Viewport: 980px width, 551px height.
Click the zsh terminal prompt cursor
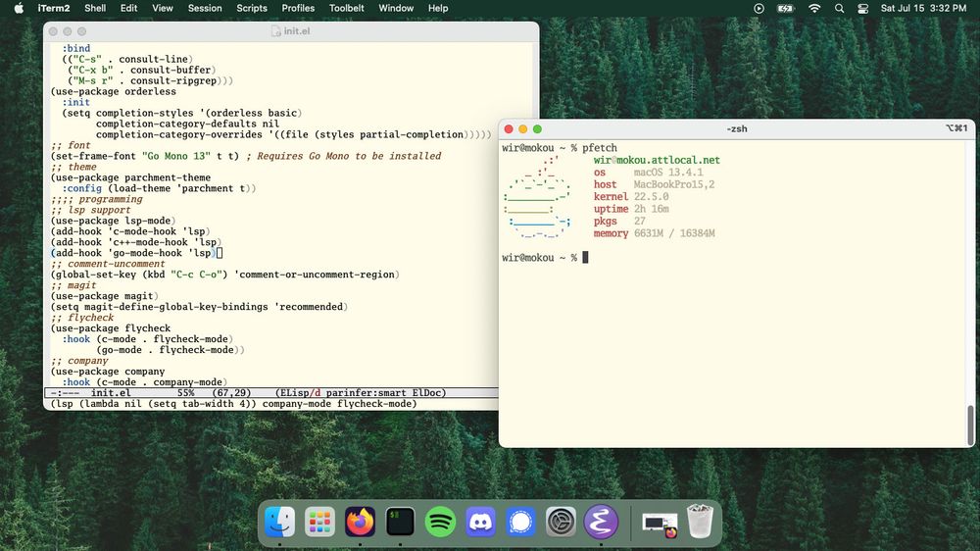pyautogui.click(x=585, y=258)
